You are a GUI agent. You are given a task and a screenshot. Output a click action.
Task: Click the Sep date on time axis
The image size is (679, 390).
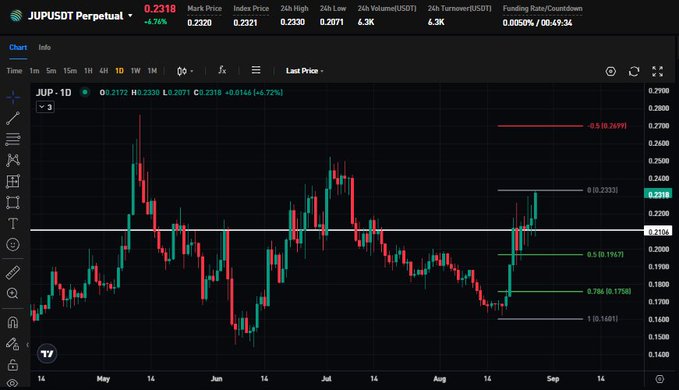tap(553, 379)
